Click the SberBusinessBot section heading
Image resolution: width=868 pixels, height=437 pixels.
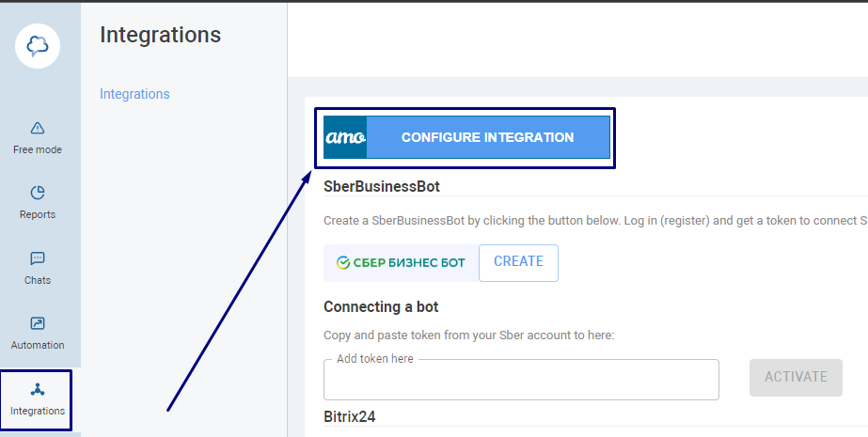tap(382, 186)
